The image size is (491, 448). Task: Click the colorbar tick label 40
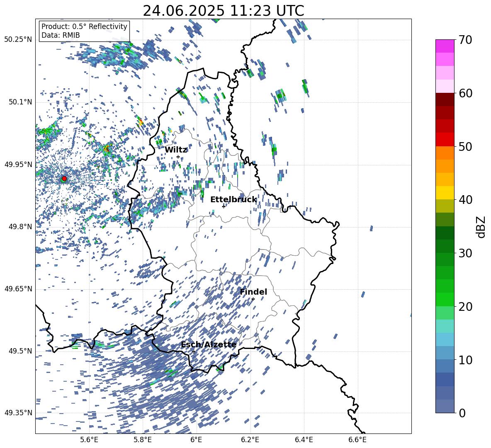(465, 200)
